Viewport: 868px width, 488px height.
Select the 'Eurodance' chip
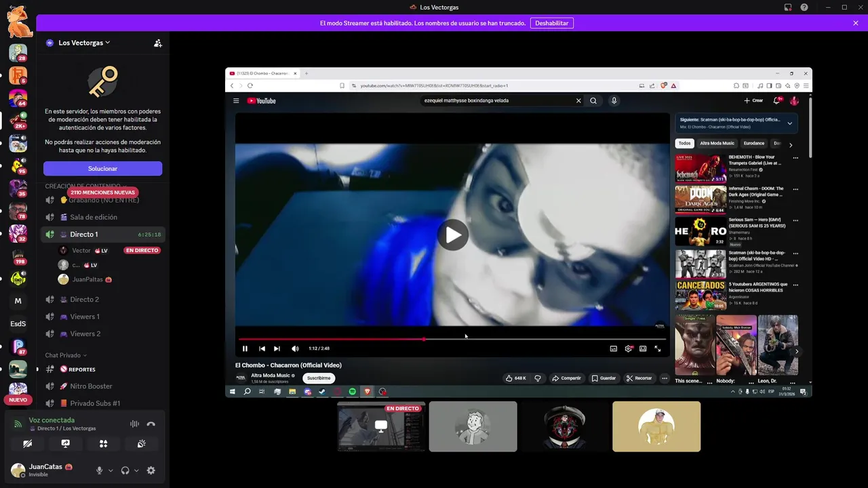click(753, 143)
